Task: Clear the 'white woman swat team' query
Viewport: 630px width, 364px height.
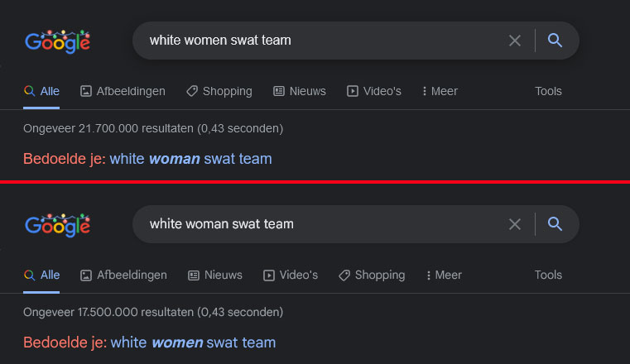Action: [515, 224]
